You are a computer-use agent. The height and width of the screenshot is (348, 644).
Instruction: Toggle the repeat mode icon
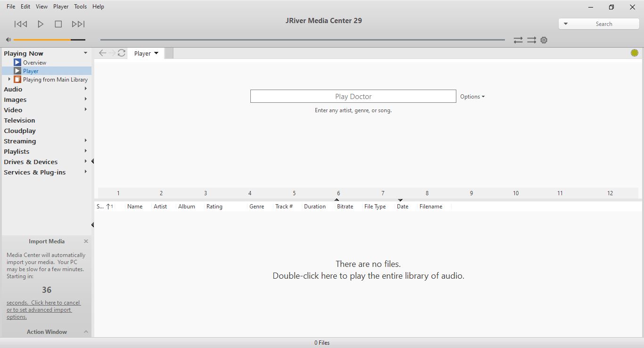pyautogui.click(x=518, y=40)
